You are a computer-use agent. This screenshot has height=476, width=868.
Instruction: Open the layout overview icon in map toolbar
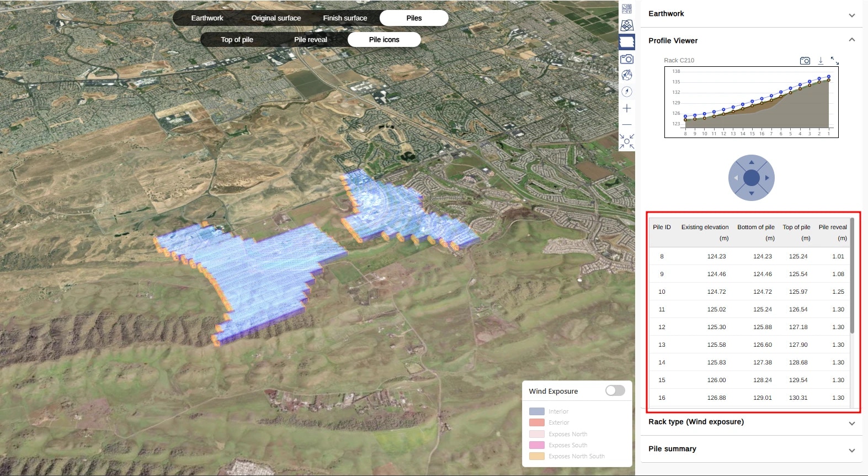[627, 9]
